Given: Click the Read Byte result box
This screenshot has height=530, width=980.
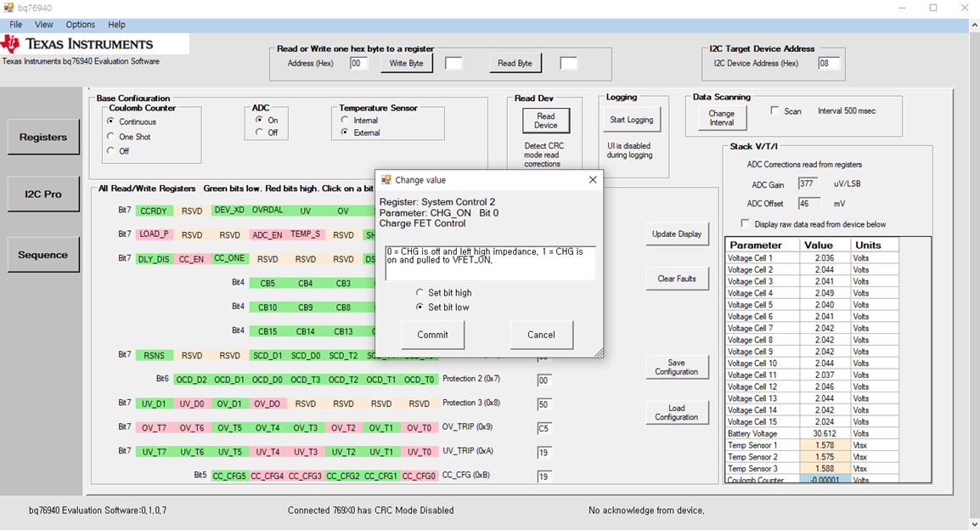Looking at the screenshot, I should pos(568,63).
